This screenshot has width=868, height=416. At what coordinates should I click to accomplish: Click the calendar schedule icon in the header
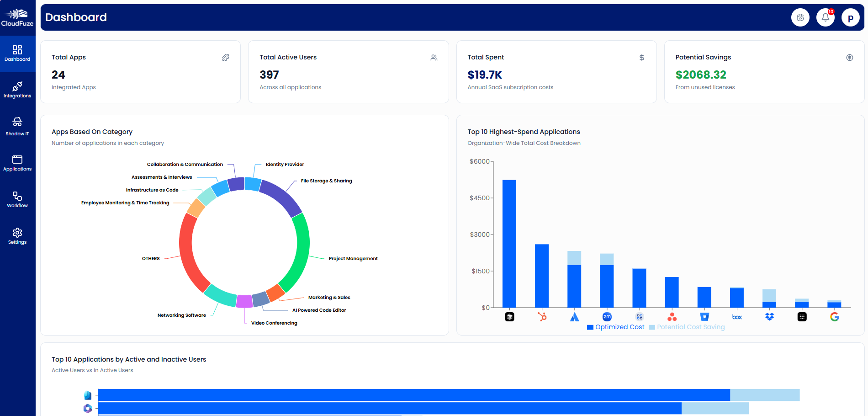800,17
